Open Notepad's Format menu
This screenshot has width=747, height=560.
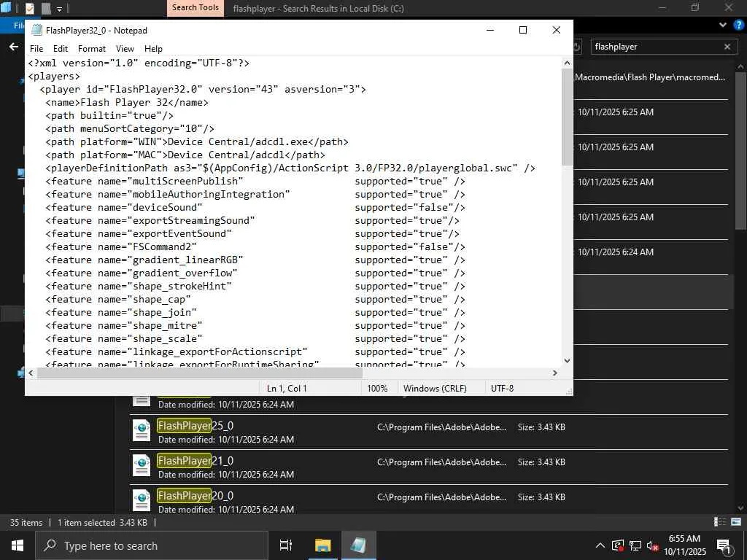[x=92, y=49]
